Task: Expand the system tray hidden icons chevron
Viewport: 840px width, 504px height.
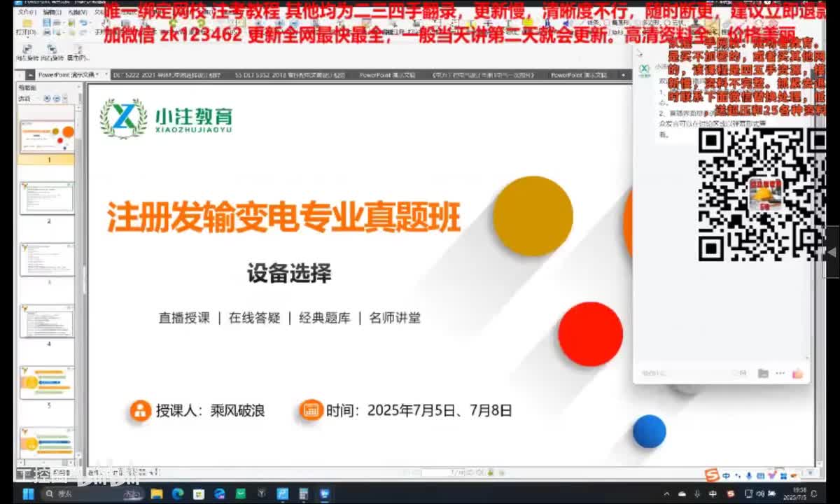Action: coord(668,494)
